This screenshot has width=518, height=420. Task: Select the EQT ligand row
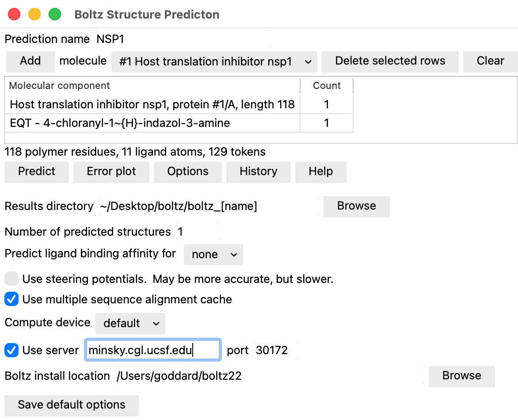(152, 123)
